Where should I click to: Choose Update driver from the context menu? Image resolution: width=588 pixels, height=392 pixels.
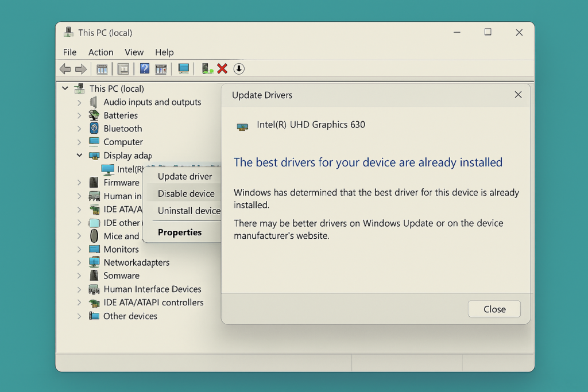185,177
